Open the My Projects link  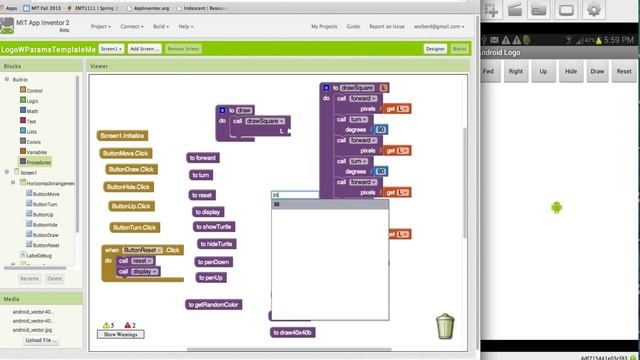324,27
